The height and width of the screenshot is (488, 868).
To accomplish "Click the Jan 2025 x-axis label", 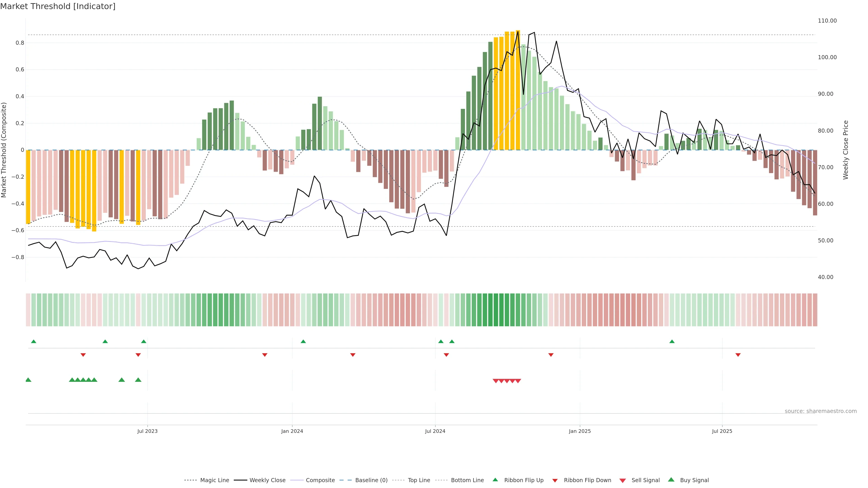I will click(580, 431).
